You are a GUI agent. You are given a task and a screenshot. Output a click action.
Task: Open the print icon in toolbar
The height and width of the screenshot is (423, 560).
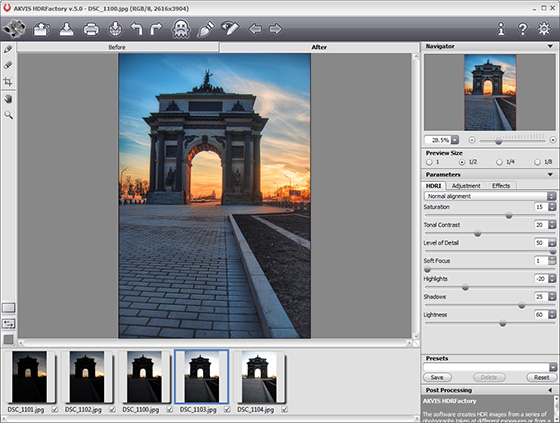[91, 29]
